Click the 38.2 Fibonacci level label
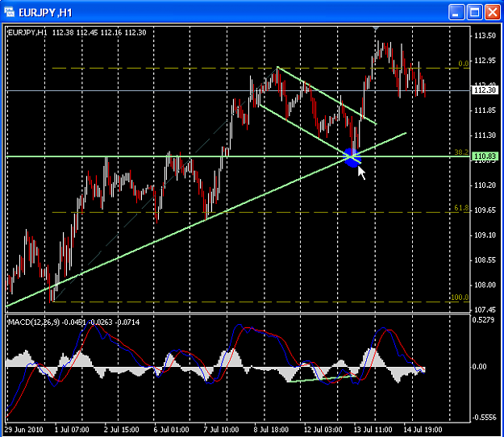The width and height of the screenshot is (504, 437). (461, 152)
